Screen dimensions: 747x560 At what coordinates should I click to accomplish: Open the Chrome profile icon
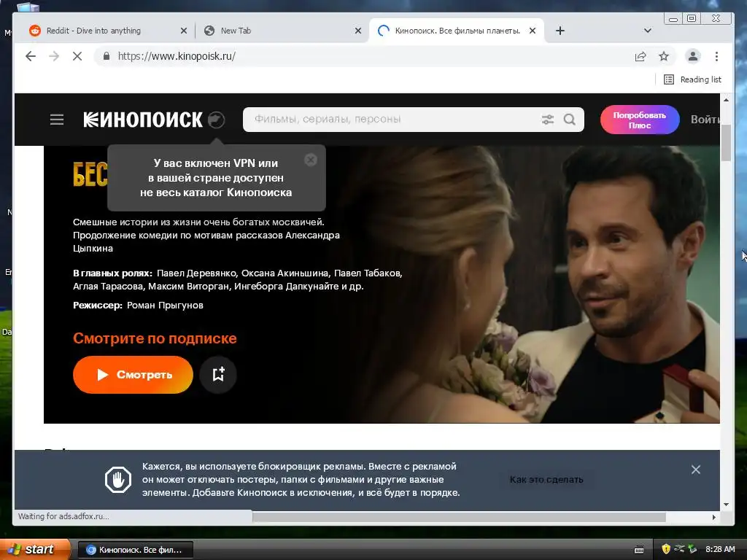[693, 56]
